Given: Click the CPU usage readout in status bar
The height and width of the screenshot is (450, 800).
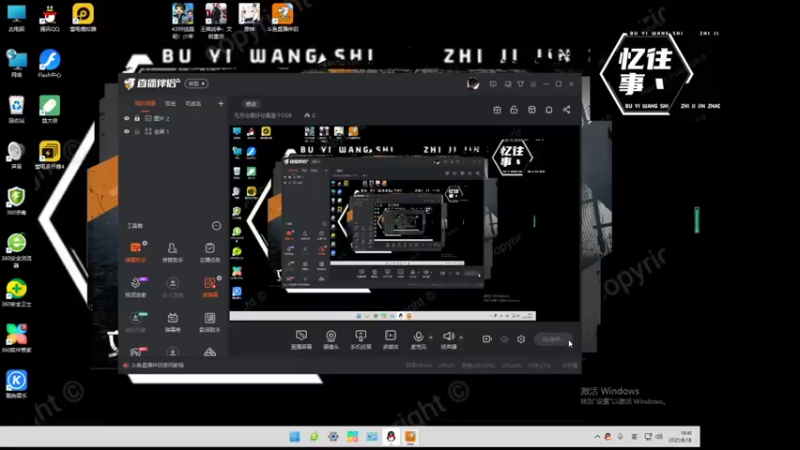Looking at the screenshot, I should 511,365.
